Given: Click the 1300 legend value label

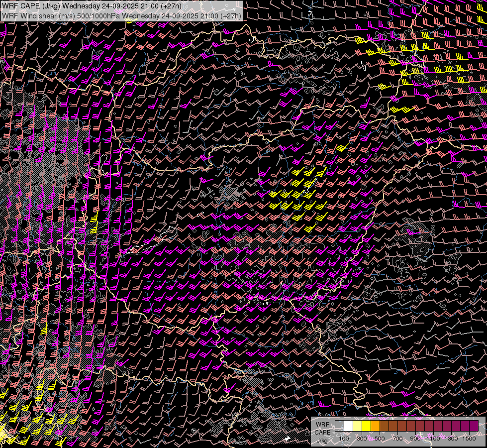Looking at the screenshot, I should click(451, 439).
